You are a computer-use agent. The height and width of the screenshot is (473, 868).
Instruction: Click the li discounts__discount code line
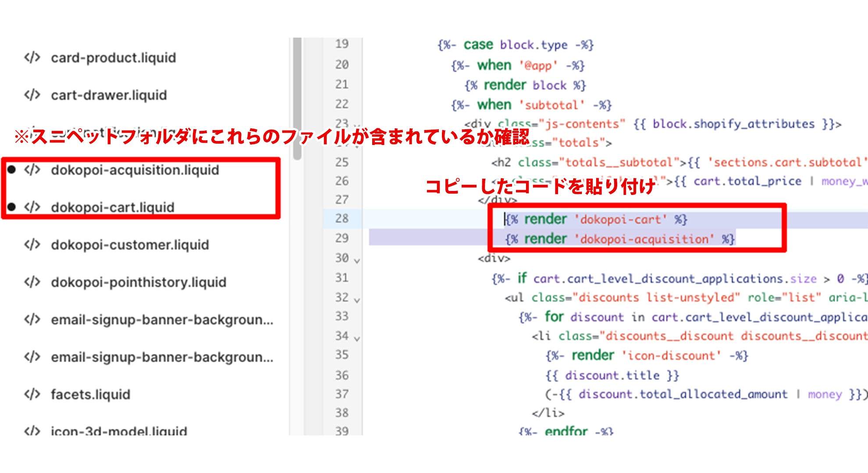click(700, 336)
